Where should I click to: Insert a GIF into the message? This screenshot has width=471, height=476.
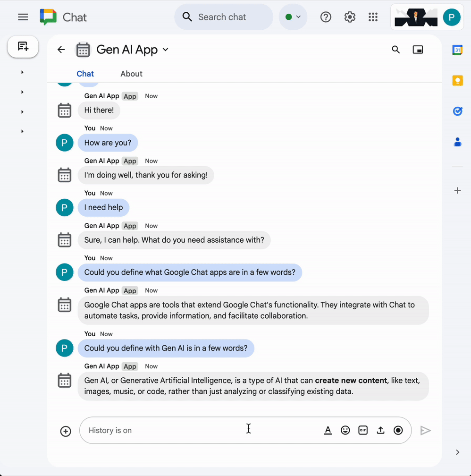pos(363,430)
